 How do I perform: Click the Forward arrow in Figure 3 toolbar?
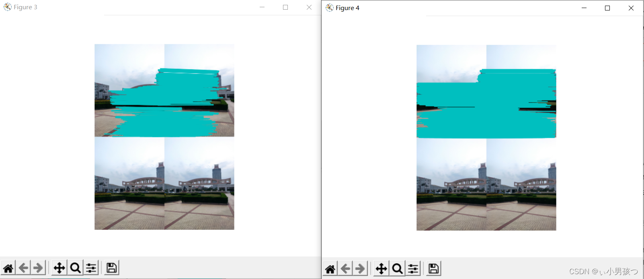(x=38, y=268)
